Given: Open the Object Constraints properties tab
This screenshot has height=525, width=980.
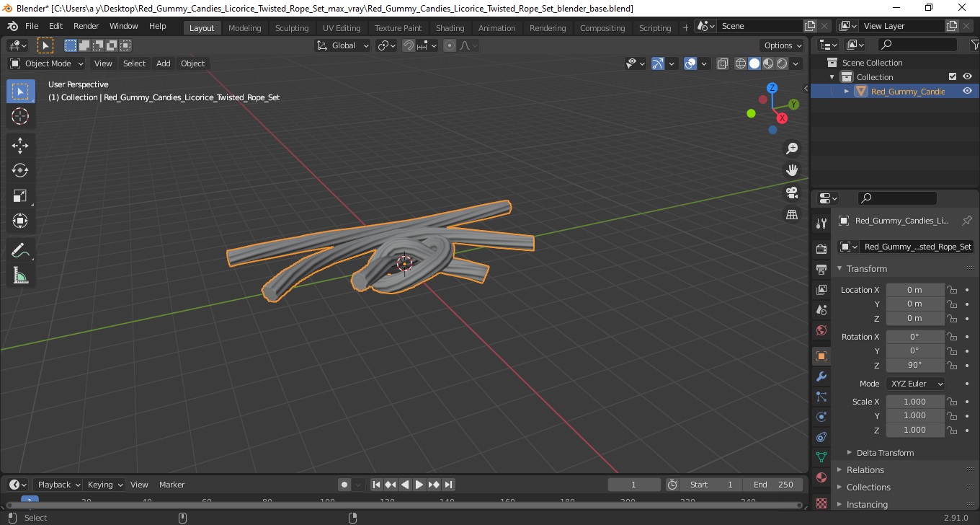Looking at the screenshot, I should tap(821, 437).
